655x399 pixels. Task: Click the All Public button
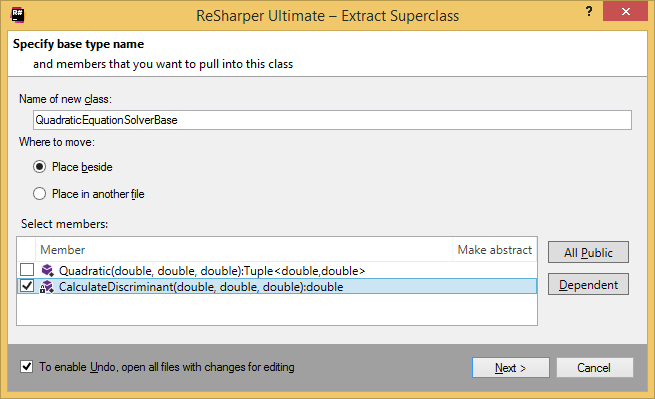coord(588,252)
